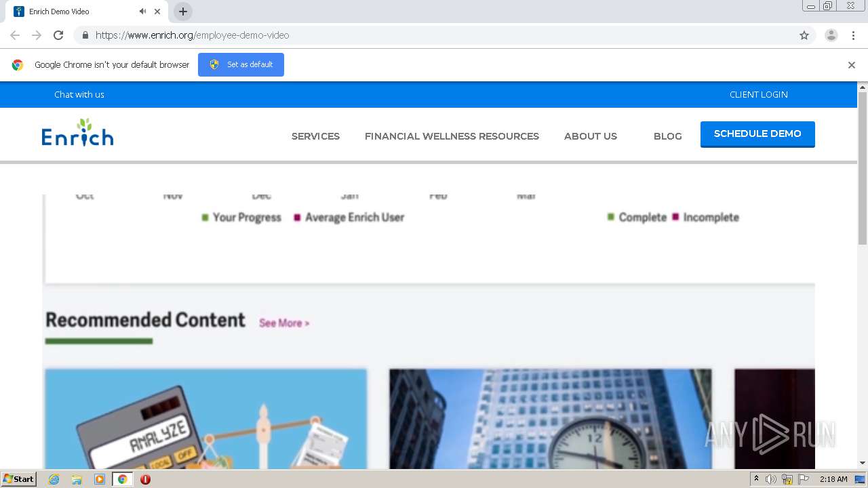The width and height of the screenshot is (868, 488).
Task: Go back to previous page
Action: click(15, 35)
